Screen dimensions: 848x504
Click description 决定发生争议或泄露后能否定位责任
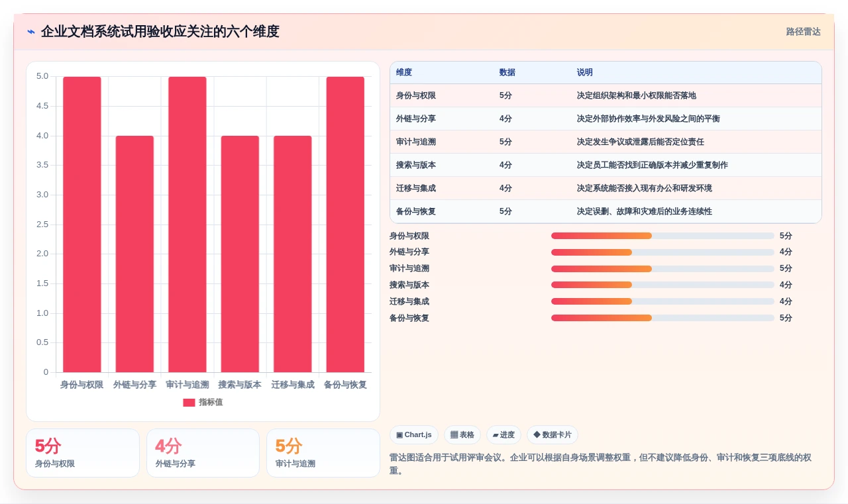pos(640,142)
